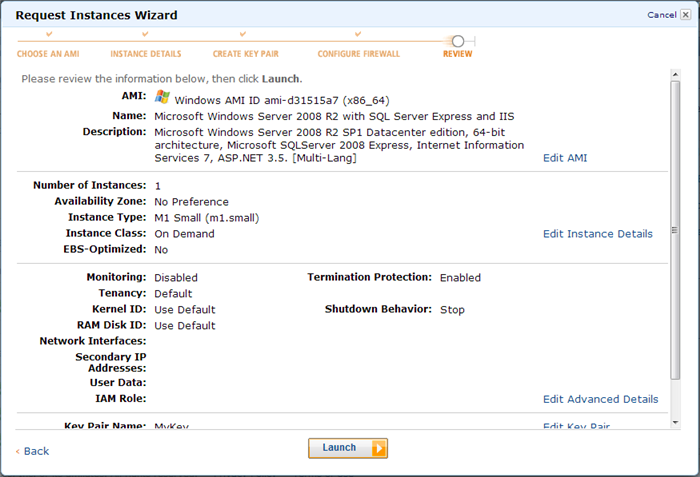700x477 pixels.
Task: Click the No Preference availability zone value
Action: [x=192, y=202]
